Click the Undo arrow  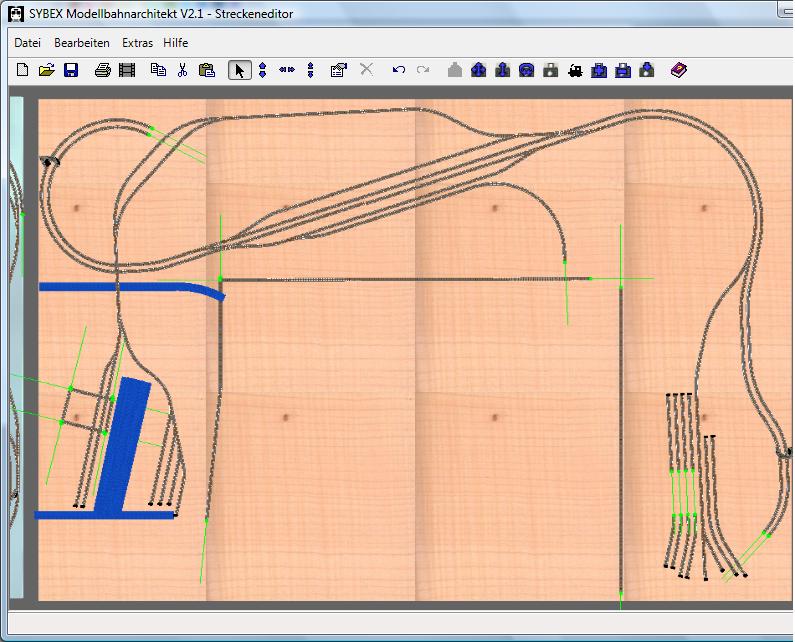click(399, 70)
